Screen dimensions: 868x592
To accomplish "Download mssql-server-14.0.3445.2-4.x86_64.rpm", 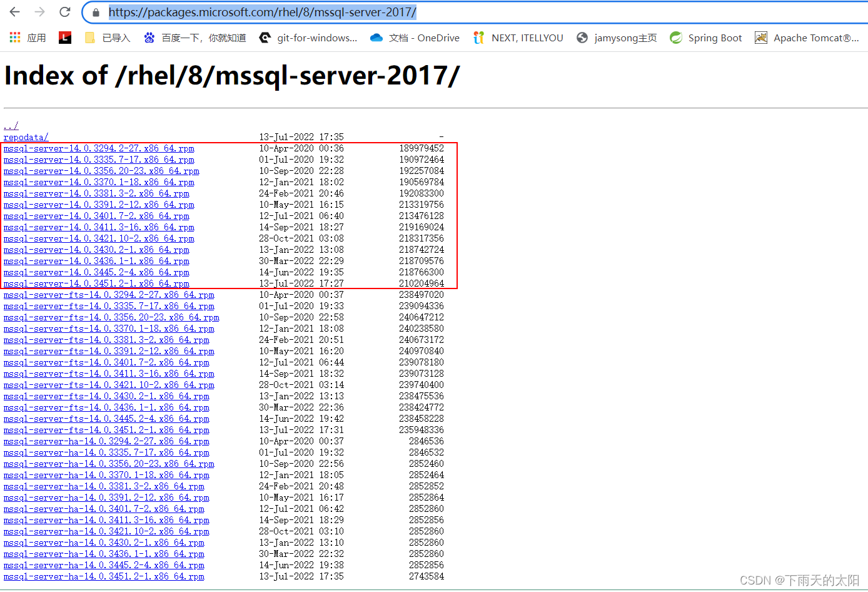I will (96, 272).
